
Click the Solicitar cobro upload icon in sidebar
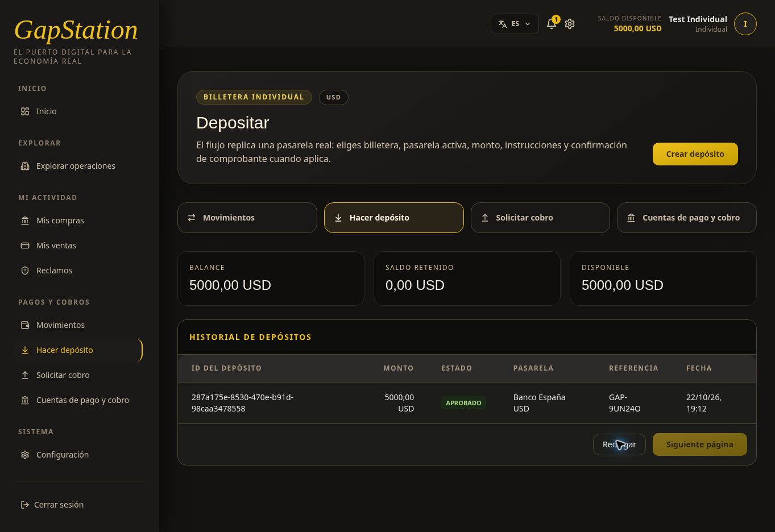click(25, 375)
